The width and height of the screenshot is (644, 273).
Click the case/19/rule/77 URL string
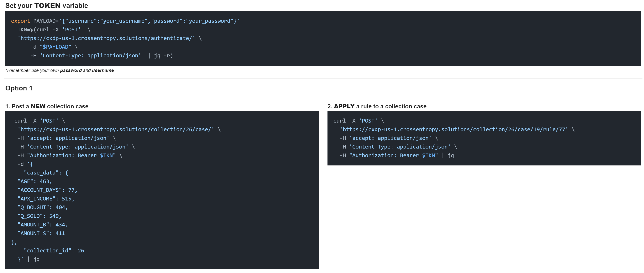point(453,129)
